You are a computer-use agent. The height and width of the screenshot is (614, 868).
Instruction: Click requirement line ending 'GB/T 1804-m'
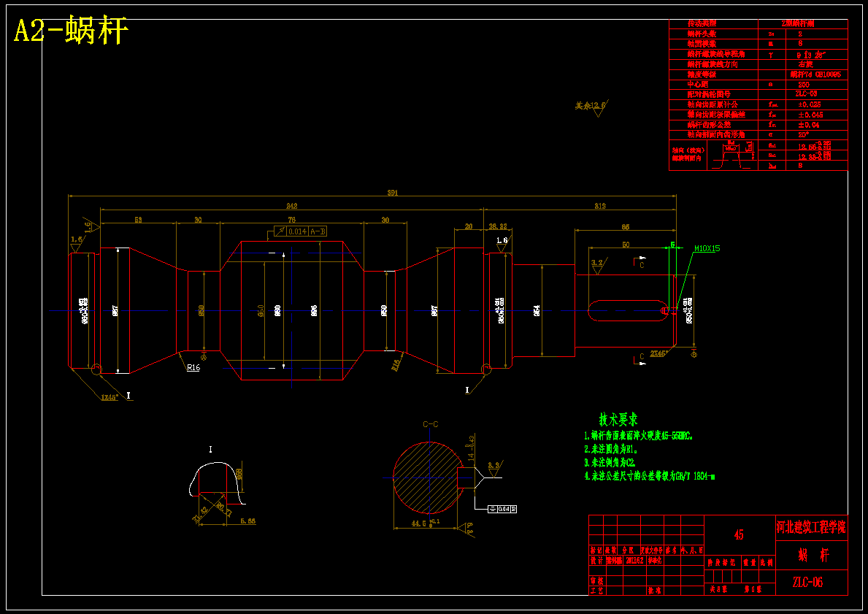pos(650,475)
